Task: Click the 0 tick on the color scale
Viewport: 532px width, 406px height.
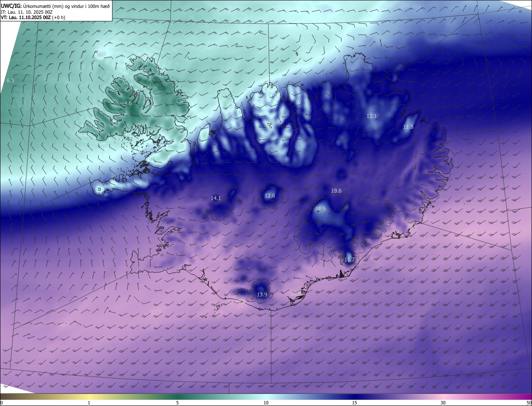Action: point(2,403)
